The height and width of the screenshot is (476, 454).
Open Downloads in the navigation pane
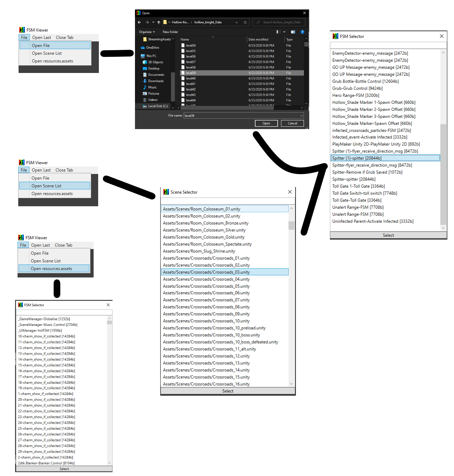[153, 81]
